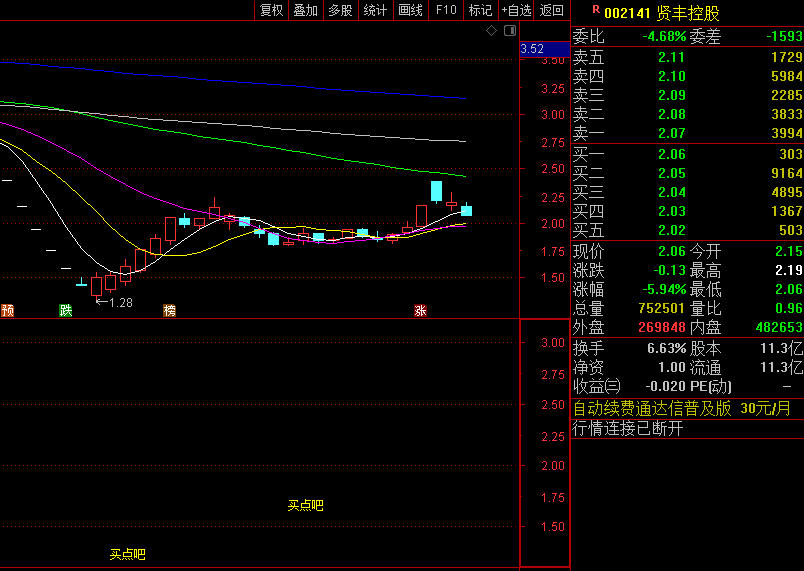The image size is (804, 571).
Task: Click the 今开 value 2.15
Action: [789, 252]
